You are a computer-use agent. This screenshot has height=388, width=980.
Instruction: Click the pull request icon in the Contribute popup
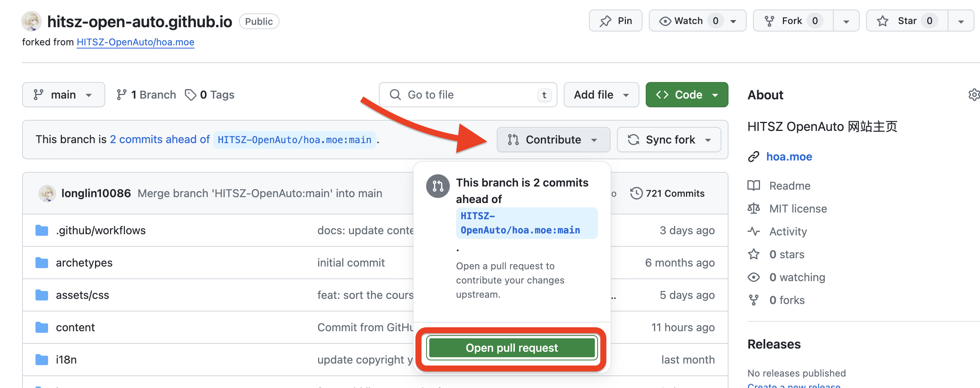[x=438, y=186]
